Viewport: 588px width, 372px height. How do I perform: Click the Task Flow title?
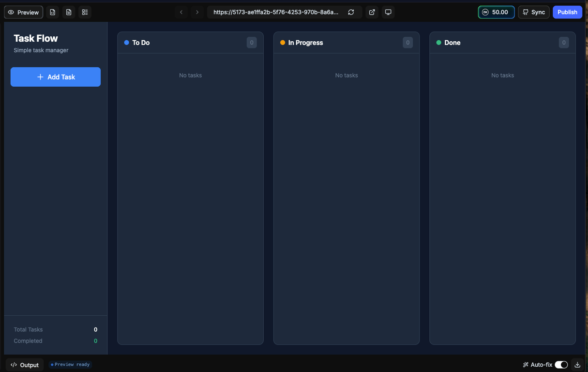(36, 38)
